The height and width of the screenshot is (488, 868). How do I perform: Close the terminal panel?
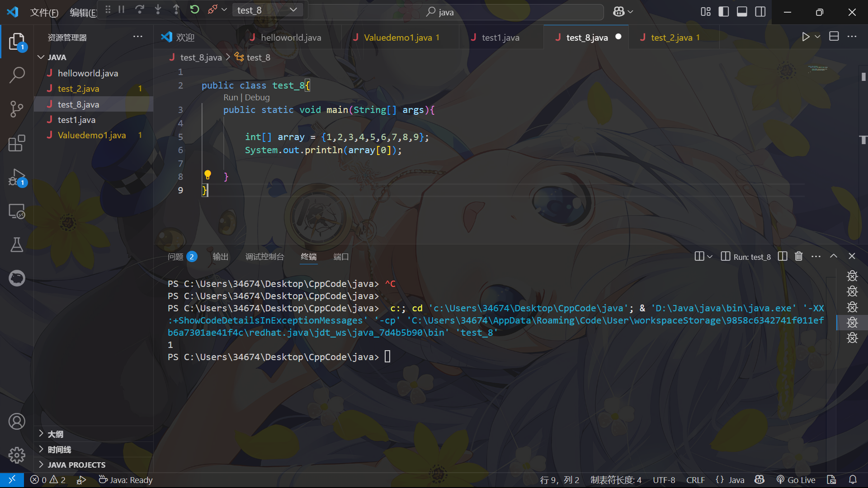(852, 256)
